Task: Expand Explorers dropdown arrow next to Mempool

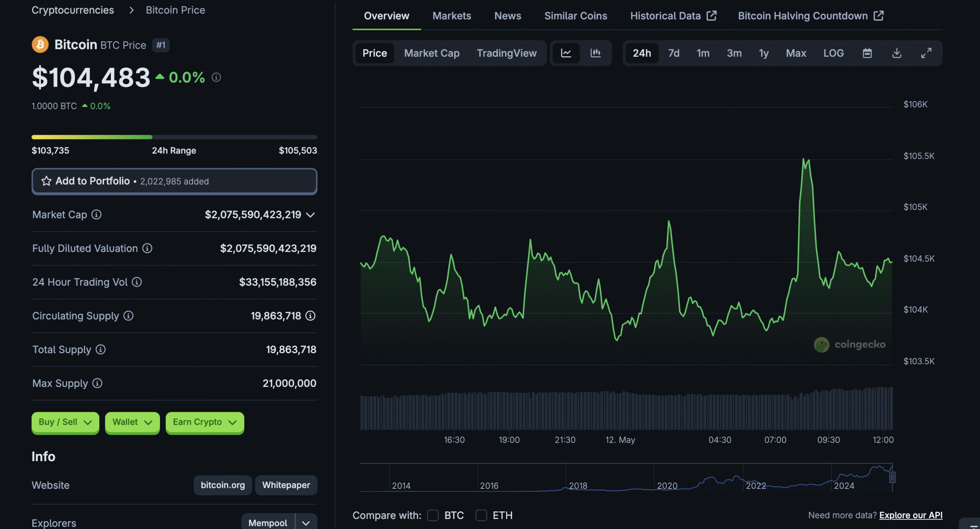Action: 306,523
